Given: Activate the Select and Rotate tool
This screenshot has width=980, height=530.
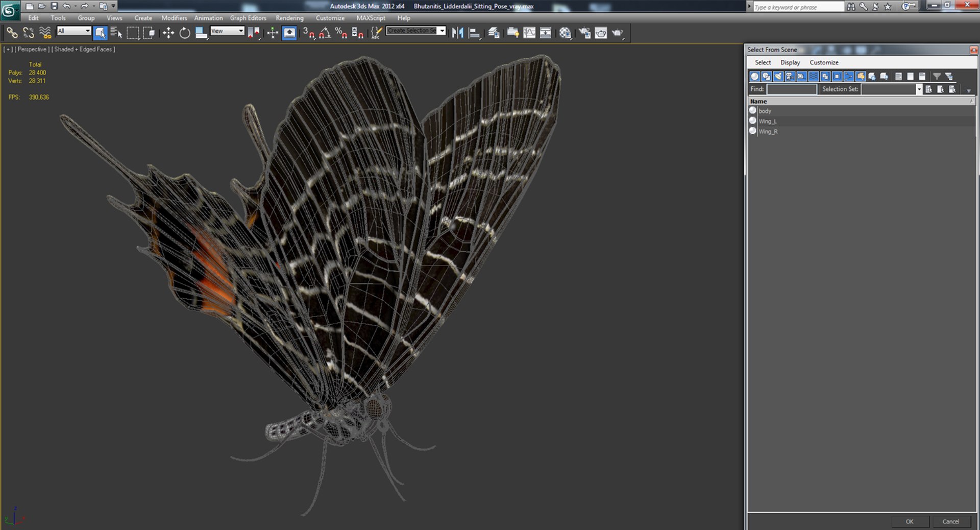Looking at the screenshot, I should pos(185,33).
